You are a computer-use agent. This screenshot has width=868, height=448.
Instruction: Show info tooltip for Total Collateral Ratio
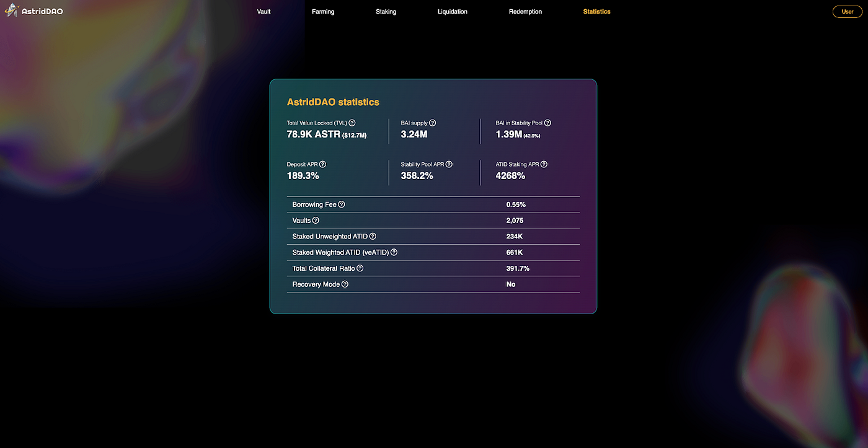(x=360, y=268)
